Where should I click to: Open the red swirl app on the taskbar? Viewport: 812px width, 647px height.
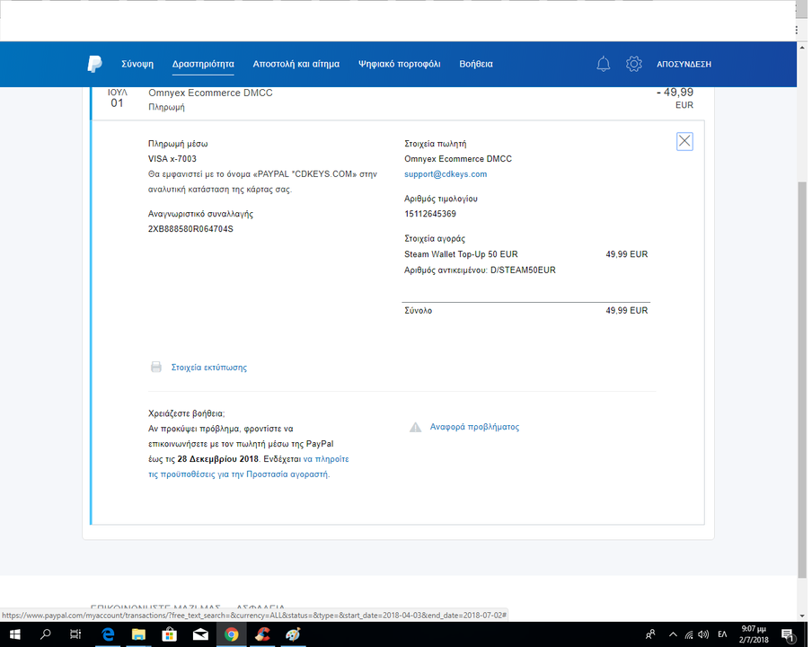(262, 634)
